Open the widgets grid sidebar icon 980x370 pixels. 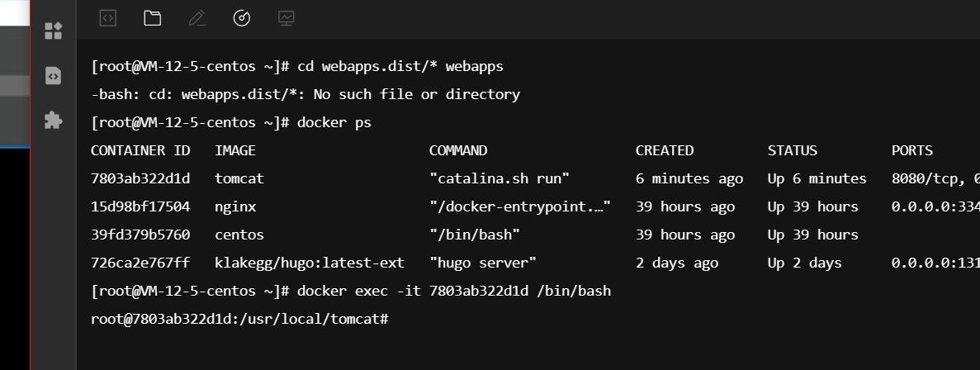(54, 31)
